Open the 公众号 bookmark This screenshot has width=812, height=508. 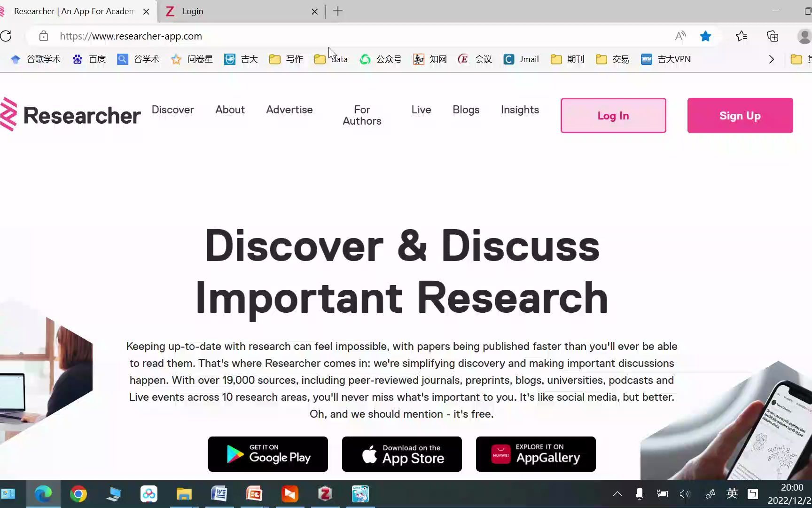tap(381, 59)
